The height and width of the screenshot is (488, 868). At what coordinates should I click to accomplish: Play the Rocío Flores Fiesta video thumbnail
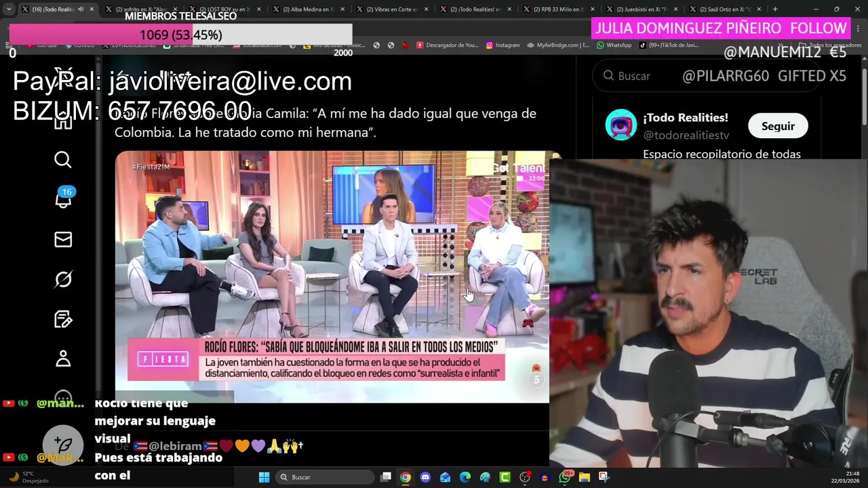332,277
